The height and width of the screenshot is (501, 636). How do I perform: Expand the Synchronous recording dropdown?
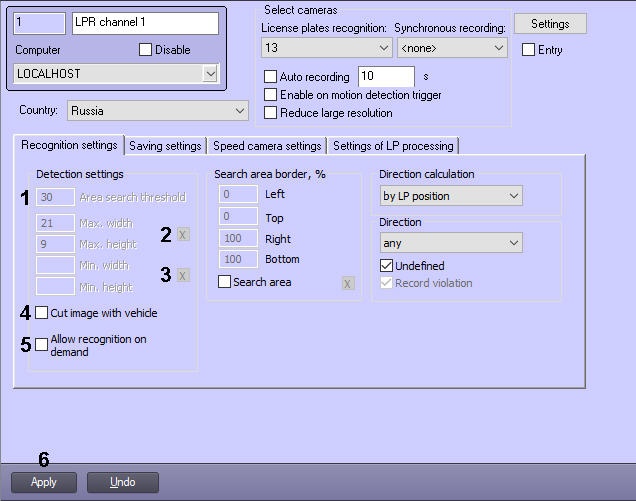point(451,47)
